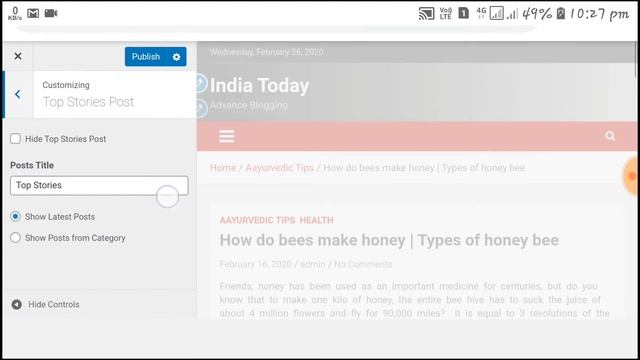Viewport: 640px width, 360px height.
Task: Tap the cast screen icon in status bar
Action: pos(426,14)
